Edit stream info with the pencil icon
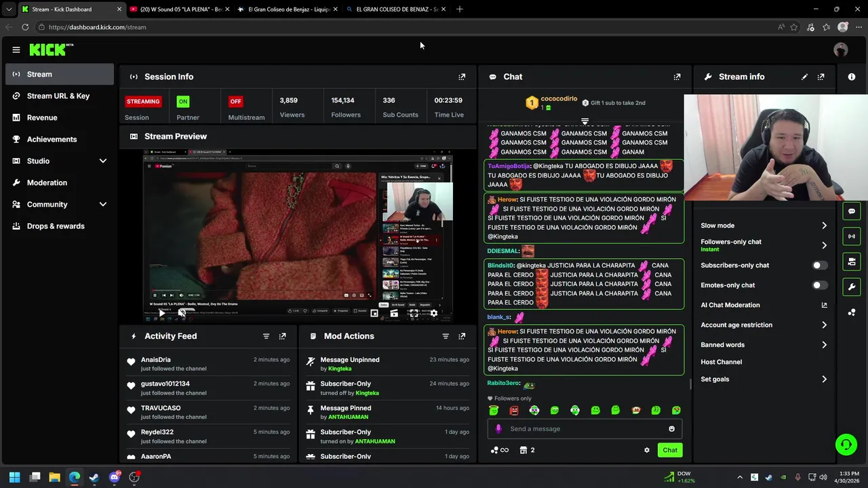The image size is (868, 488). click(804, 77)
